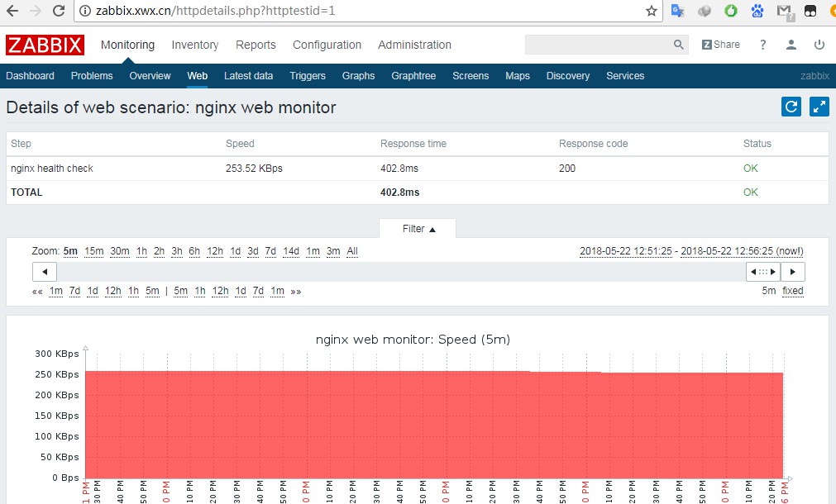Click the sign out power icon
Screen dimensions: 836x504
[x=819, y=45]
